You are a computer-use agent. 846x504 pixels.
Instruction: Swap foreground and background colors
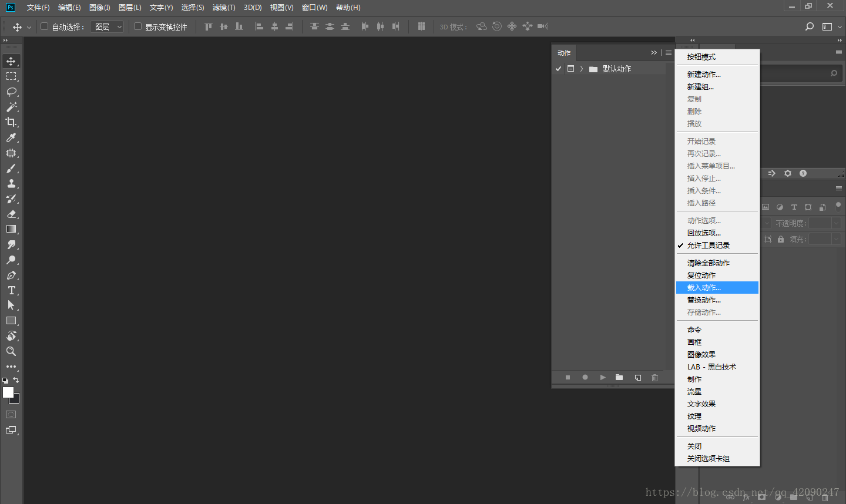[x=16, y=380]
